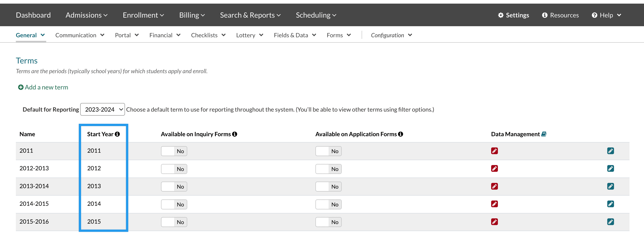Image resolution: width=644 pixels, height=234 pixels.
Task: Expand the Configuration dropdown
Action: pyautogui.click(x=391, y=35)
